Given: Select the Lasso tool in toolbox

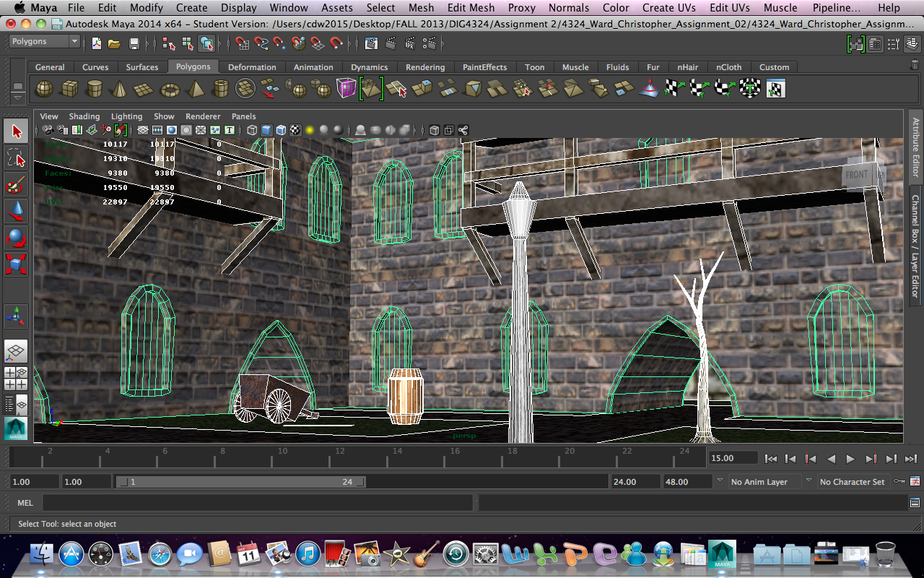Looking at the screenshot, I should (x=16, y=158).
